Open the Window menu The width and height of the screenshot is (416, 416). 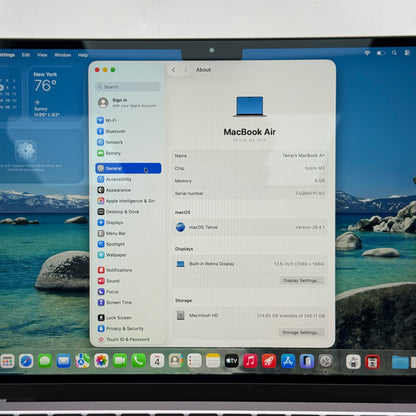point(62,55)
